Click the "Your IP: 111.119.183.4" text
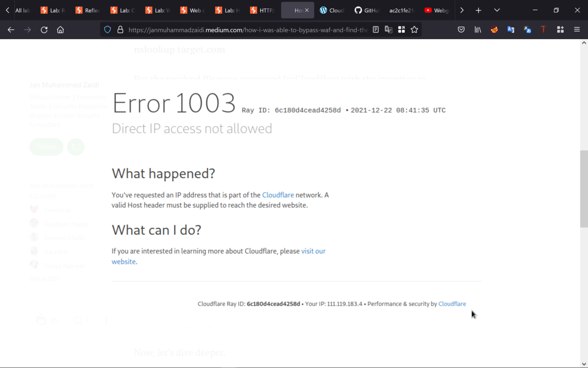This screenshot has height=368, width=588. click(x=333, y=304)
